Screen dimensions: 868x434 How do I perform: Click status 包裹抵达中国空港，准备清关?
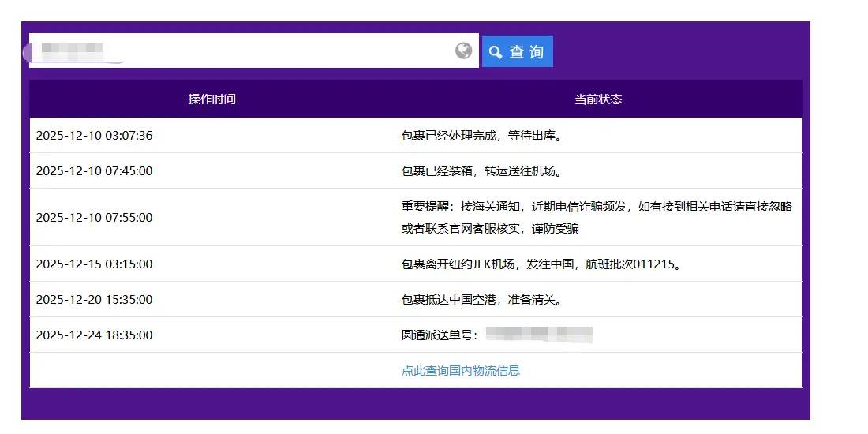[481, 300]
